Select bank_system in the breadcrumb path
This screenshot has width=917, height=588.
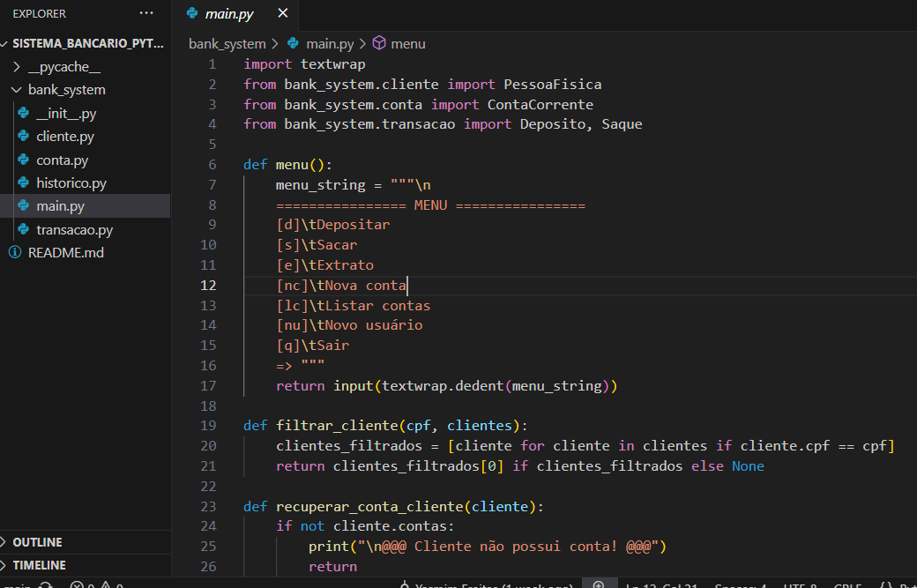point(227,43)
